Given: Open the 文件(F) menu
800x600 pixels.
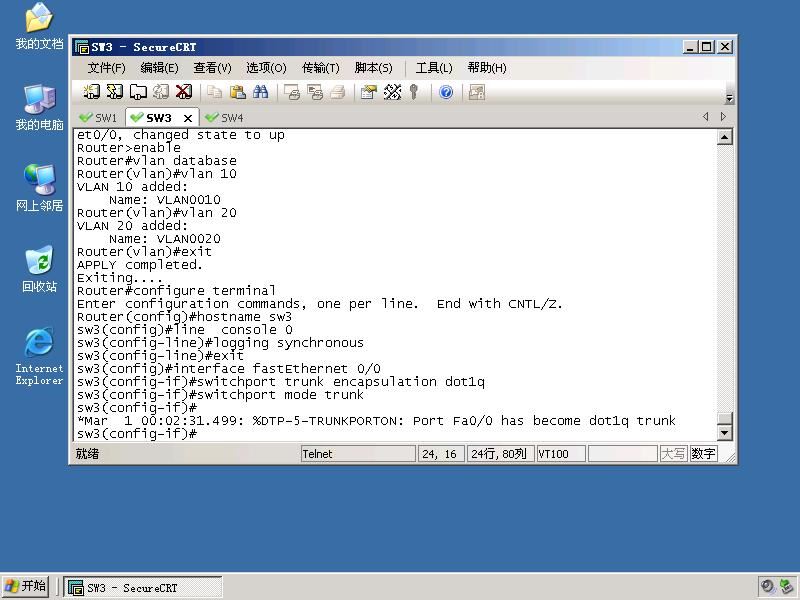Looking at the screenshot, I should (x=106, y=68).
